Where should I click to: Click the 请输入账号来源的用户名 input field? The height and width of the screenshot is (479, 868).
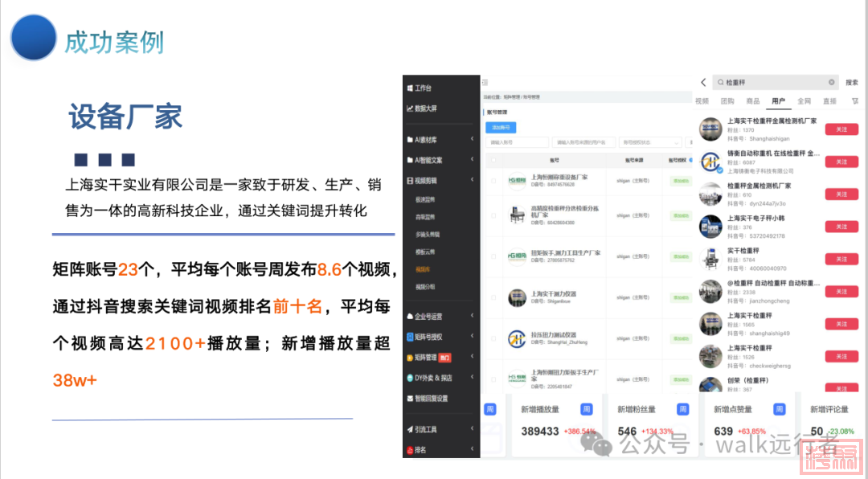click(583, 142)
